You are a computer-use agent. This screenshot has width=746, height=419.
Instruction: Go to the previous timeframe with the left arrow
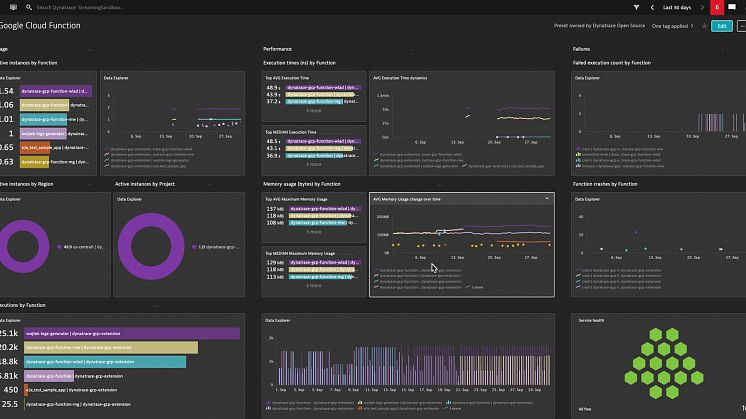(x=652, y=7)
